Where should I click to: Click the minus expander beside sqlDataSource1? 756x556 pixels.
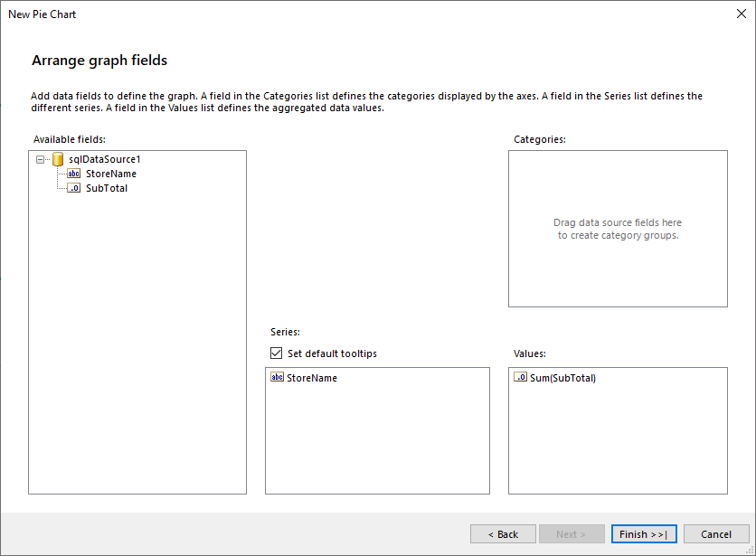(40, 159)
